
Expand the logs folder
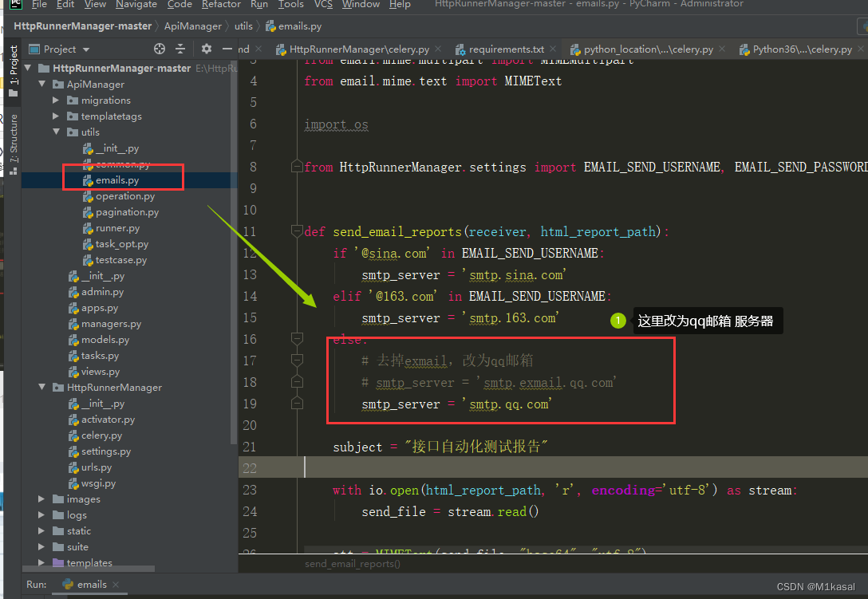[x=41, y=514]
